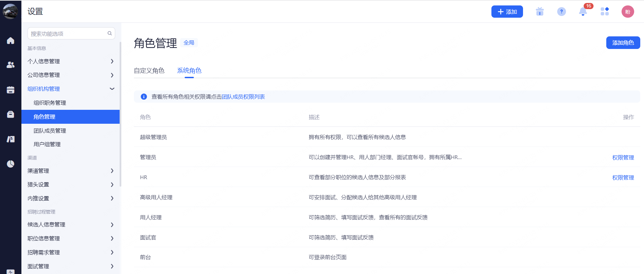Collapse the 组织机构管理 section
This screenshot has width=644, height=274.
[x=70, y=89]
